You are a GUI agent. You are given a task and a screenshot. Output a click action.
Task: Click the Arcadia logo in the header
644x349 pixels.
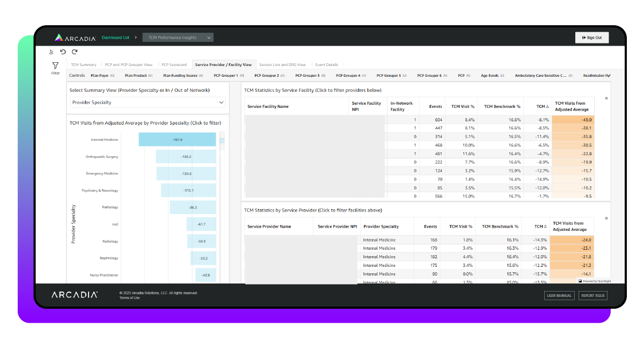tap(74, 37)
